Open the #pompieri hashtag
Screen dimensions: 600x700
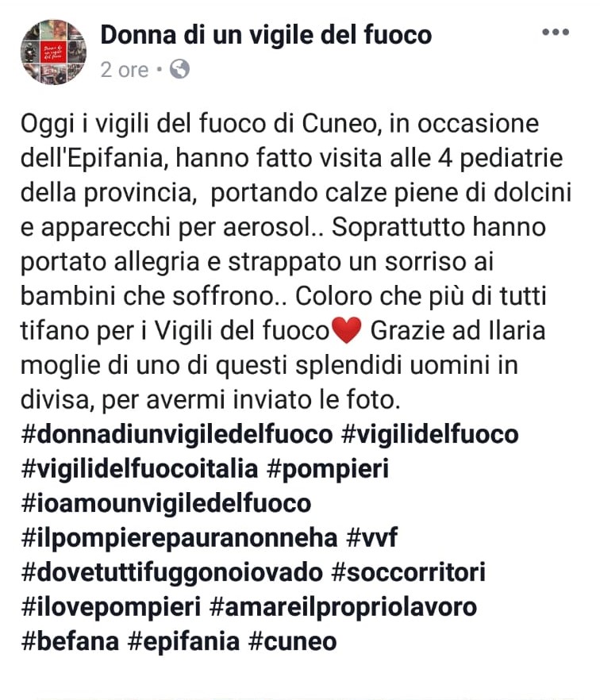click(x=328, y=470)
